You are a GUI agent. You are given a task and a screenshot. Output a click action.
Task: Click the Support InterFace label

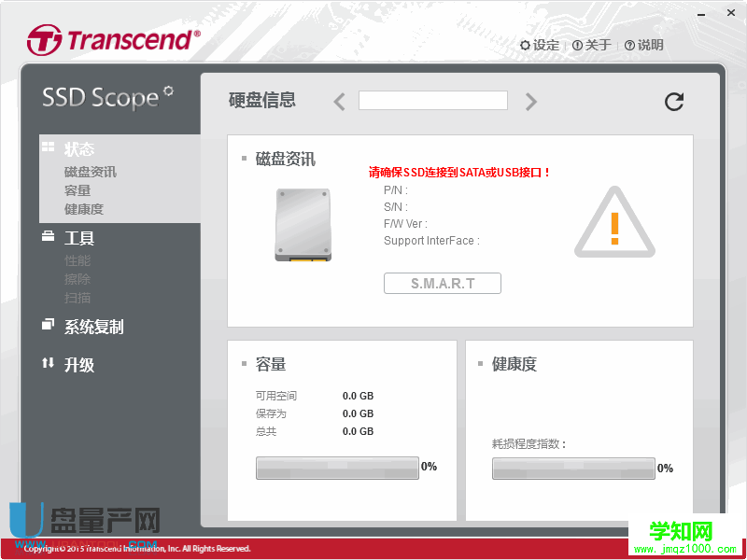pos(431,241)
